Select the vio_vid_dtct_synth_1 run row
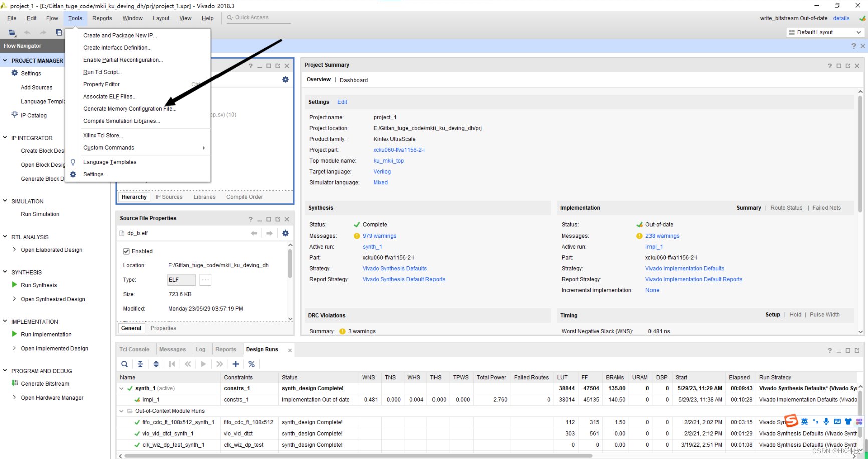868x459 pixels. (487, 434)
